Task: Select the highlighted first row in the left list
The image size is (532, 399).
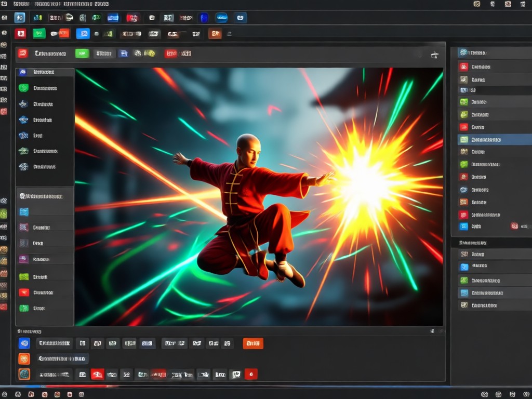Action: (45, 72)
